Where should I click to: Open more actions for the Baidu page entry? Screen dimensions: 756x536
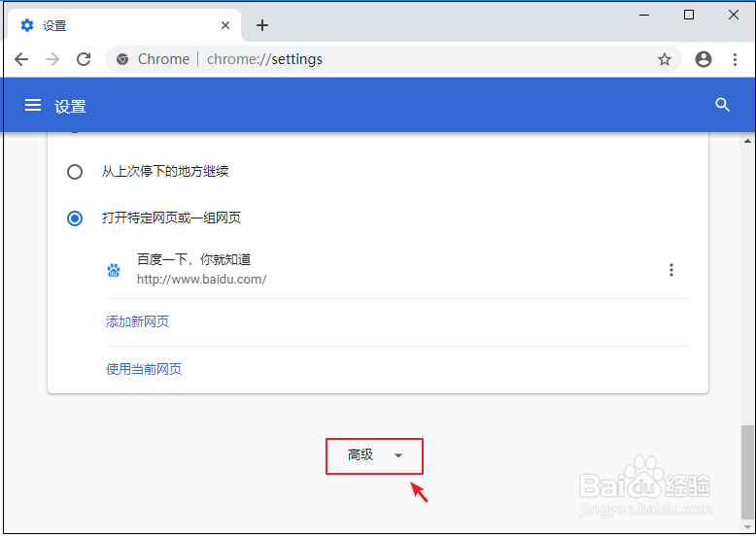[x=670, y=270]
